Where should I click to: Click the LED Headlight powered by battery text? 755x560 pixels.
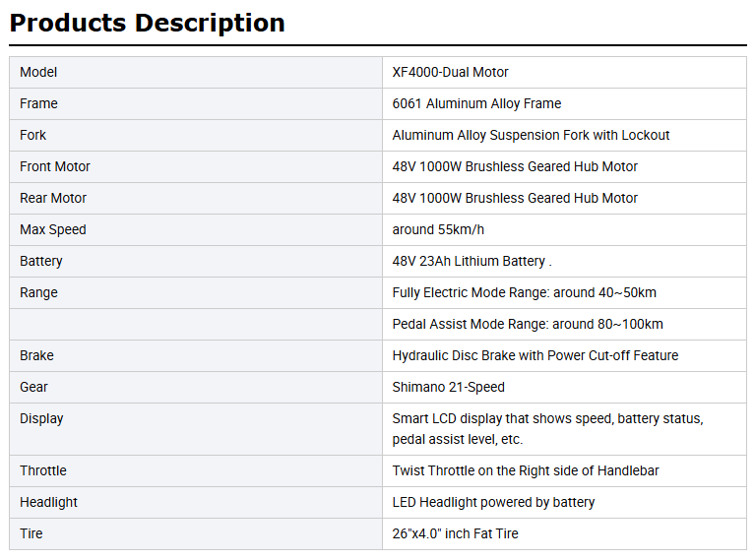[x=493, y=502]
